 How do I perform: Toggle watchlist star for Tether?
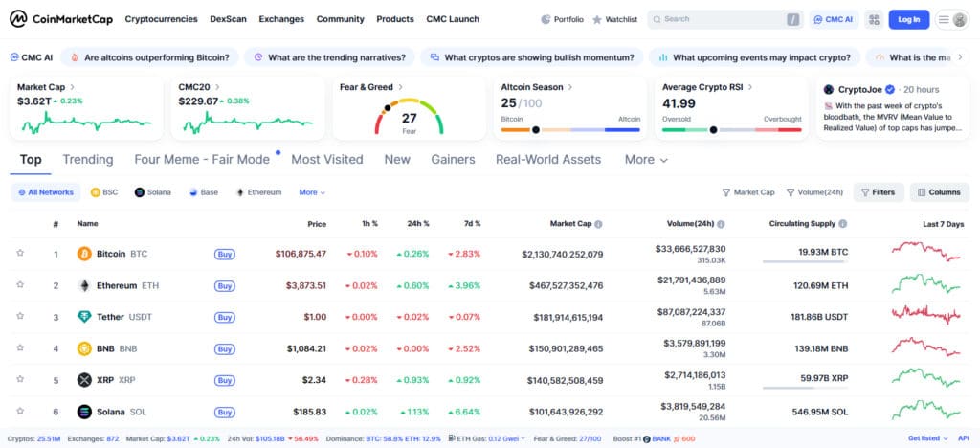20,317
